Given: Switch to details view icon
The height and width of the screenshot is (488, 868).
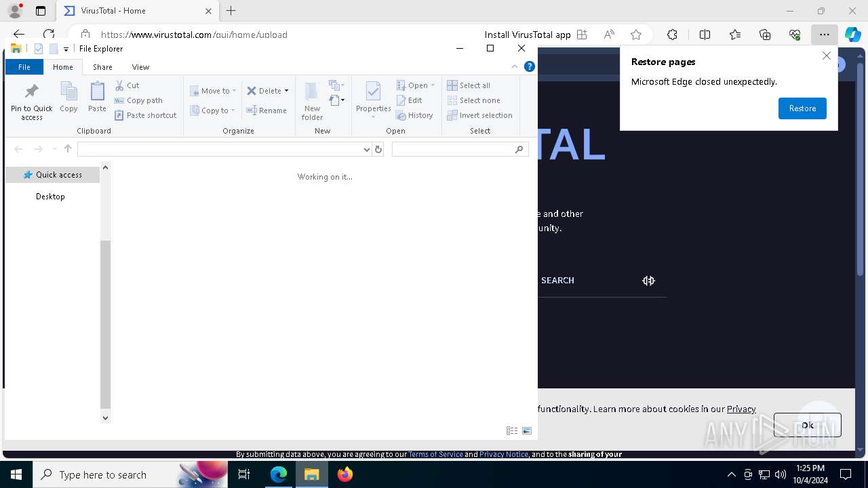Looking at the screenshot, I should [x=512, y=430].
